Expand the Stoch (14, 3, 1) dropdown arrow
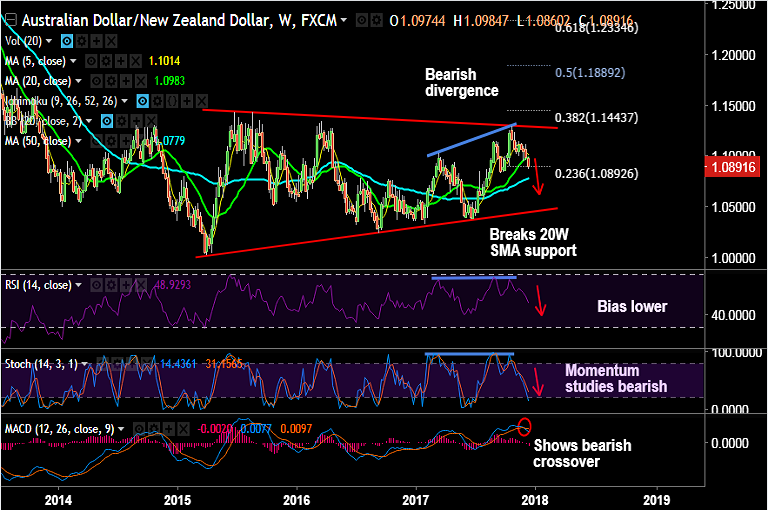This screenshot has width=768, height=510. [x=84, y=364]
